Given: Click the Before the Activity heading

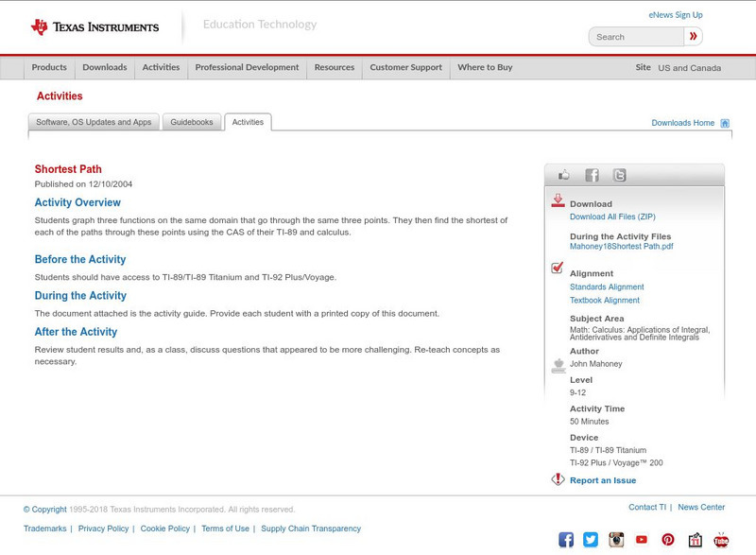Looking at the screenshot, I should [80, 259].
